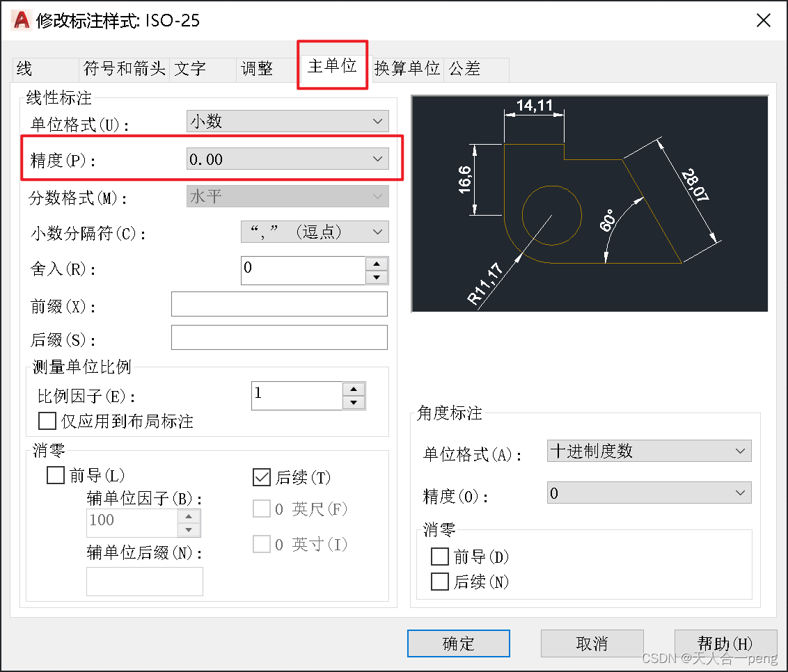Viewport: 788px width, 672px height.
Task: Click the 后缀(S) text field
Action: tap(279, 337)
